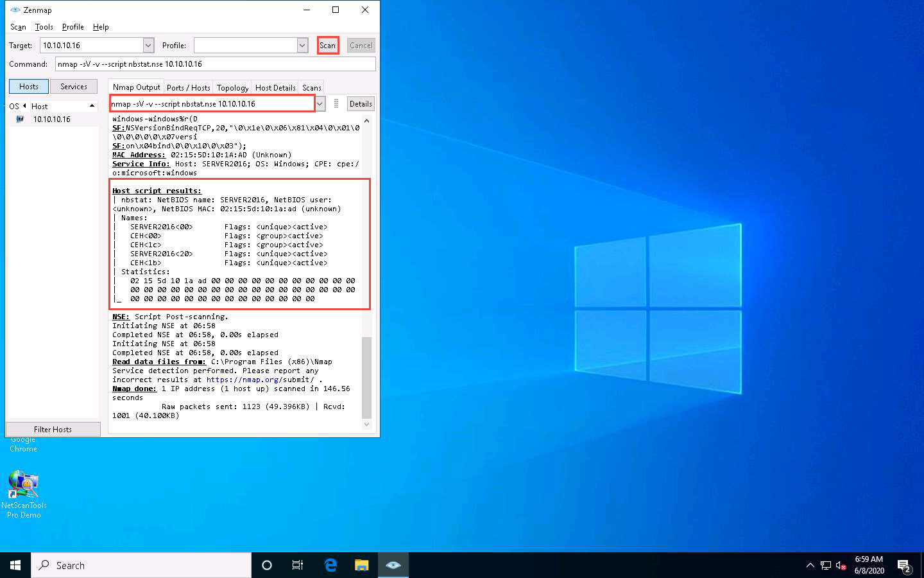Switch to the Scans tab
Viewport: 924px width, 578px height.
click(x=312, y=88)
